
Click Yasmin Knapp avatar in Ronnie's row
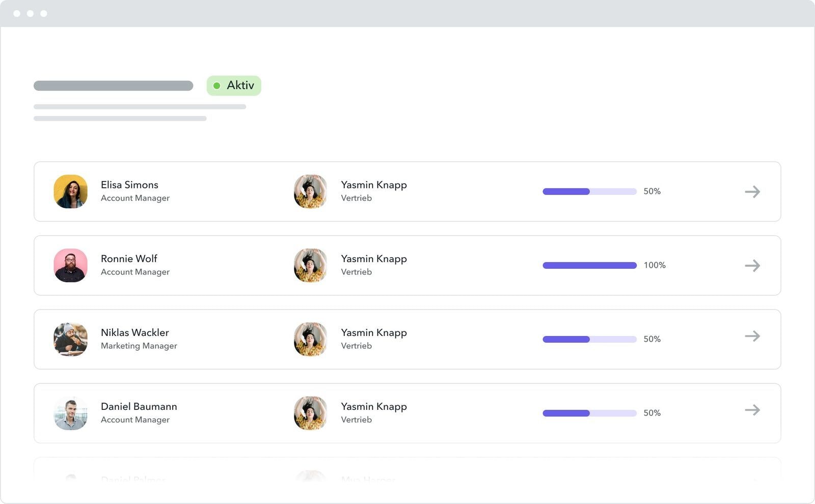(310, 266)
